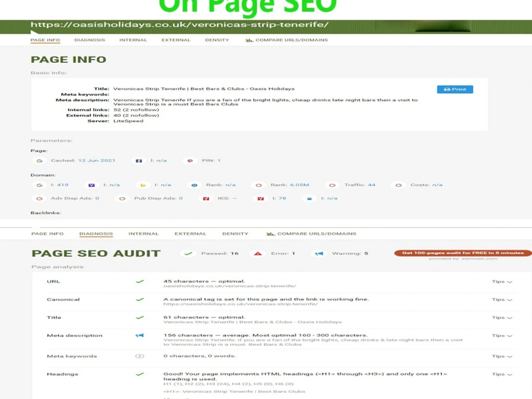Expand Tips for Title row
The image size is (532, 399).
502,318
